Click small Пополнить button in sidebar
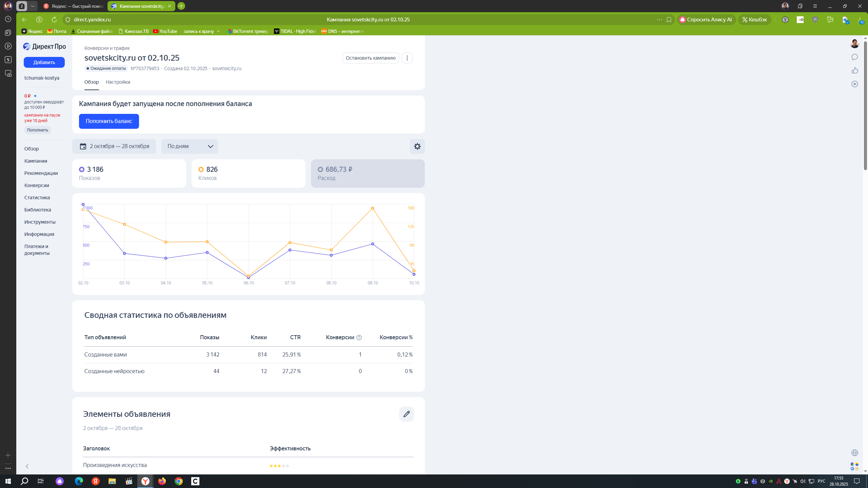The image size is (868, 488). [38, 130]
